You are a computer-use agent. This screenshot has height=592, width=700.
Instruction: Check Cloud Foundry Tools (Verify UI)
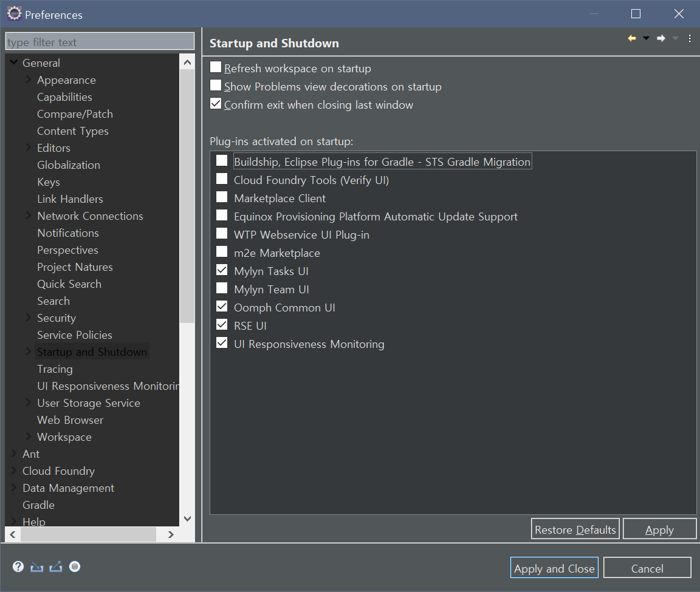pos(222,179)
